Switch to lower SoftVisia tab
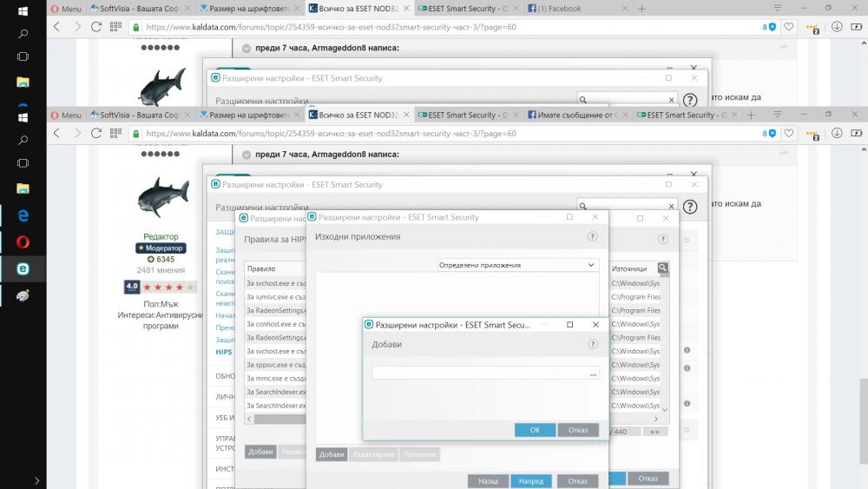 [x=140, y=115]
